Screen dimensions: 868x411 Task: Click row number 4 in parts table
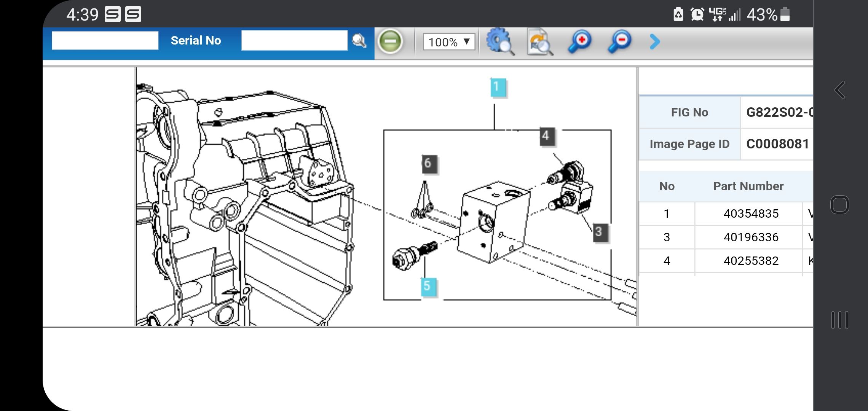pos(667,261)
